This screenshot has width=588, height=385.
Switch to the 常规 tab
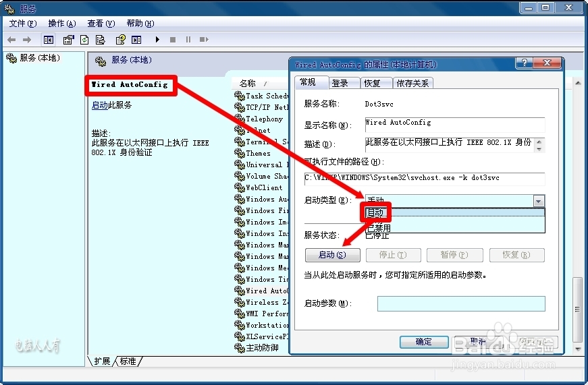point(311,82)
